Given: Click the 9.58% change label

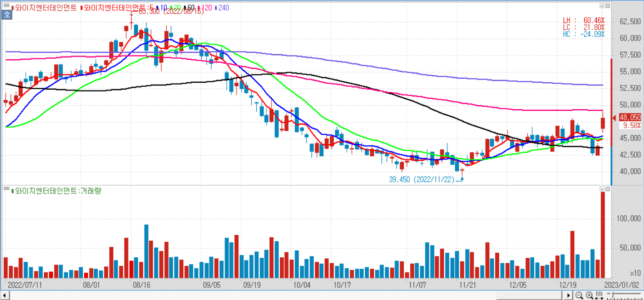Looking at the screenshot, I should (x=632, y=125).
